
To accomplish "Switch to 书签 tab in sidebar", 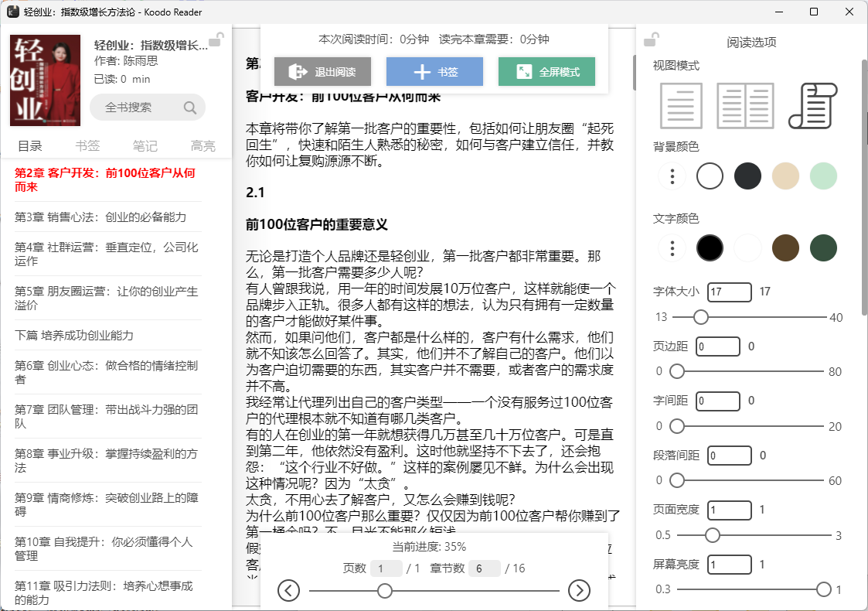I will [x=87, y=146].
